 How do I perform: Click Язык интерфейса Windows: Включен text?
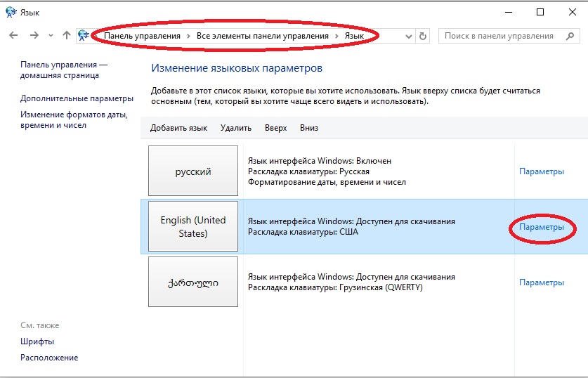click(x=320, y=161)
